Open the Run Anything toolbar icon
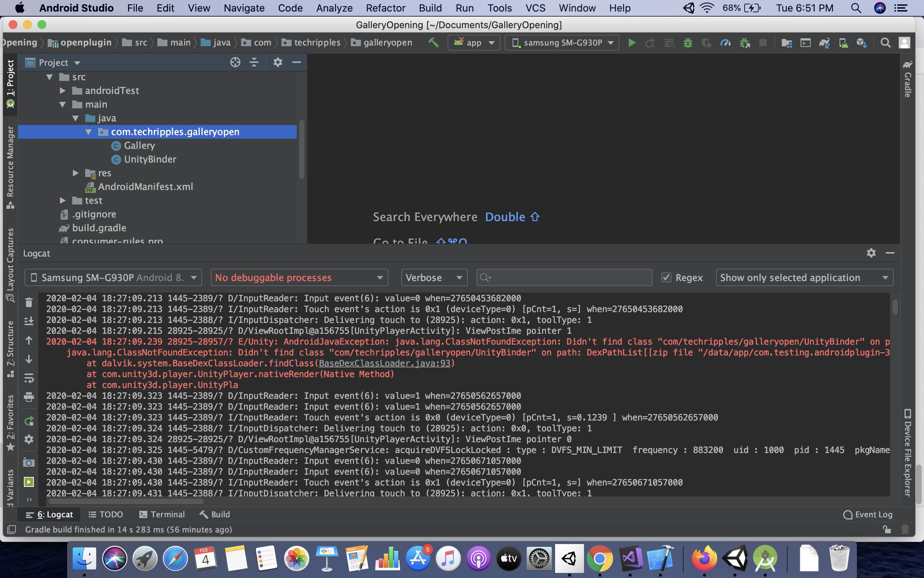Viewport: 924px width, 578px height. [x=805, y=43]
